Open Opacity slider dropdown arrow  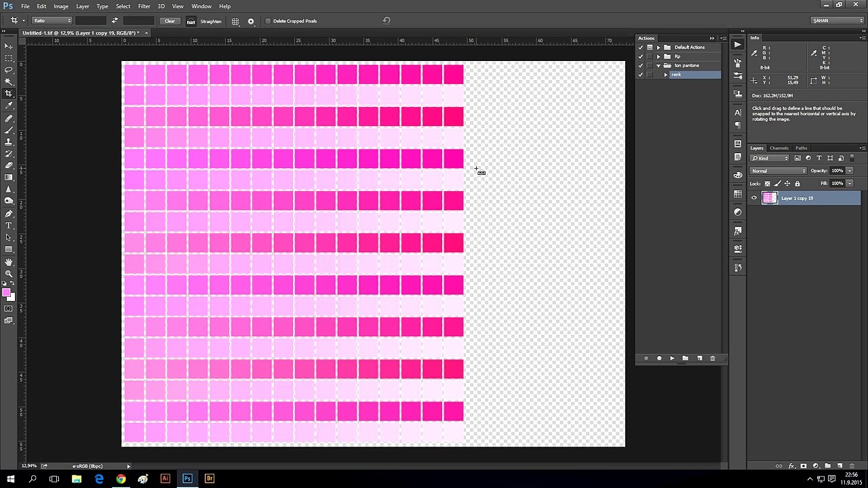[849, 171]
